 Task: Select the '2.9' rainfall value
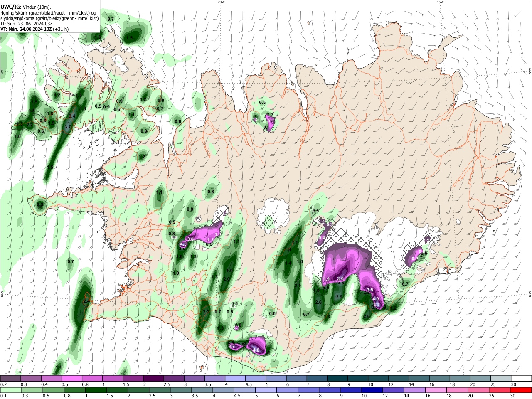(x=339, y=297)
